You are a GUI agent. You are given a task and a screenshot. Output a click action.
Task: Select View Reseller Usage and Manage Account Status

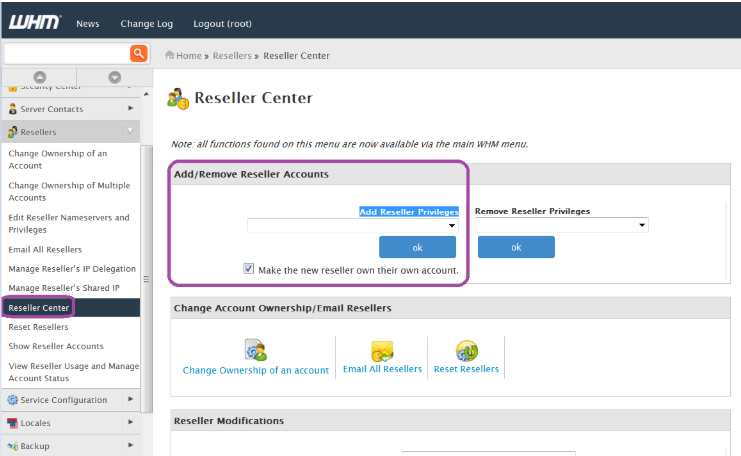point(74,372)
